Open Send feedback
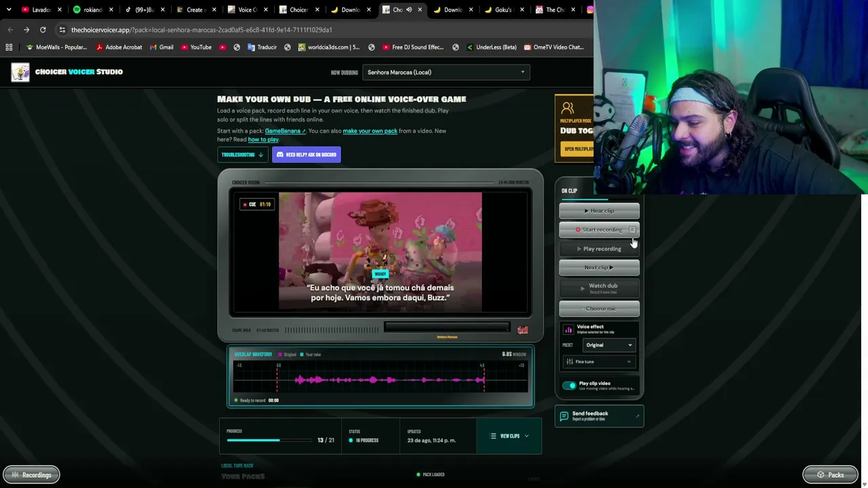 pyautogui.click(x=599, y=416)
